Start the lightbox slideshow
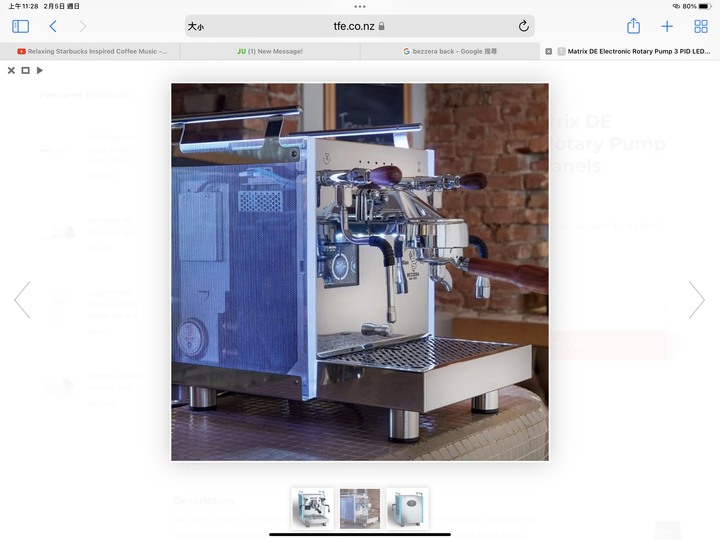 40,70
